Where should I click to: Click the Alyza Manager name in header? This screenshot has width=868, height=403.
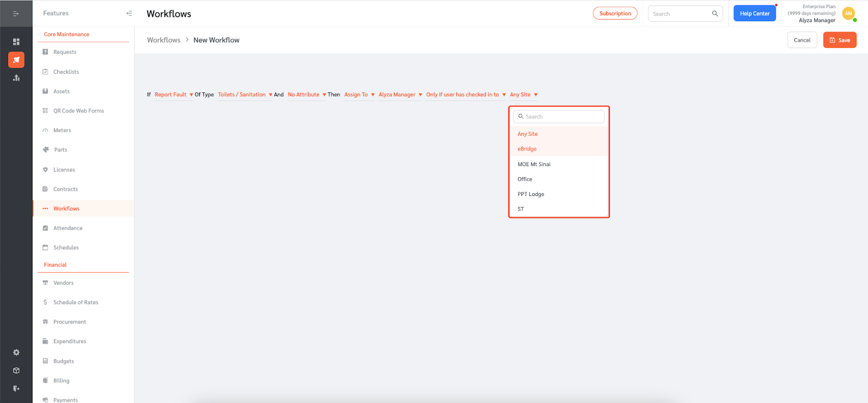click(817, 21)
